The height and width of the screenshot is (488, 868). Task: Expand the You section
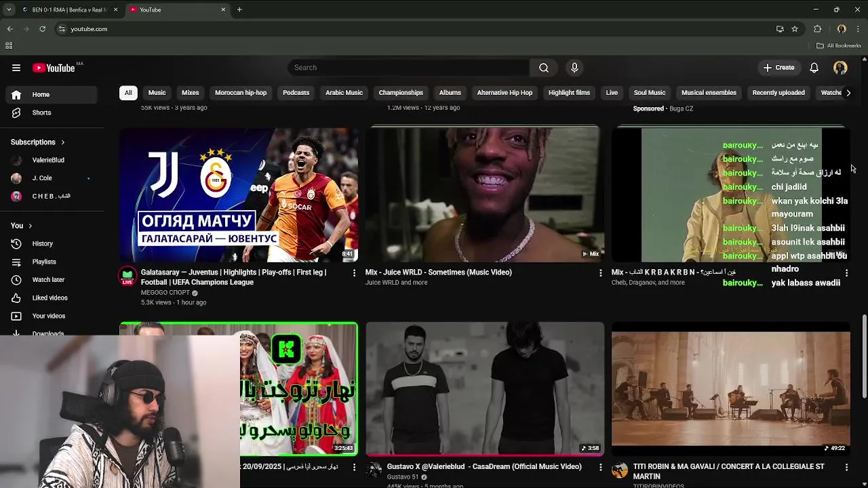(21, 226)
